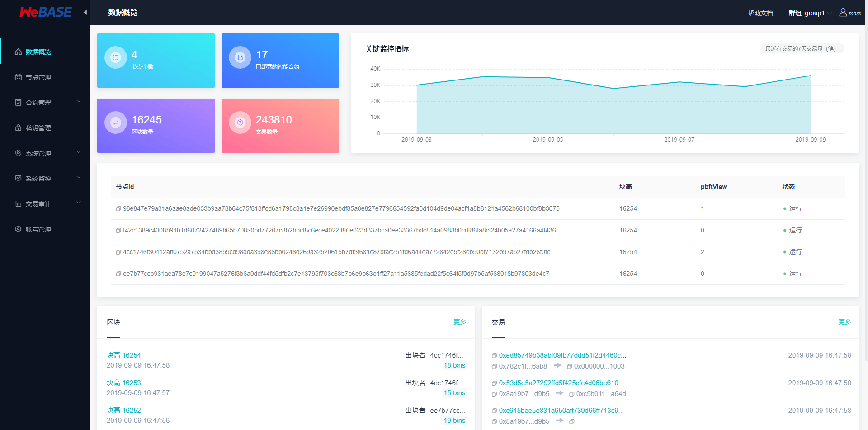Copy node ID starting with 4cc1746f

[118, 252]
